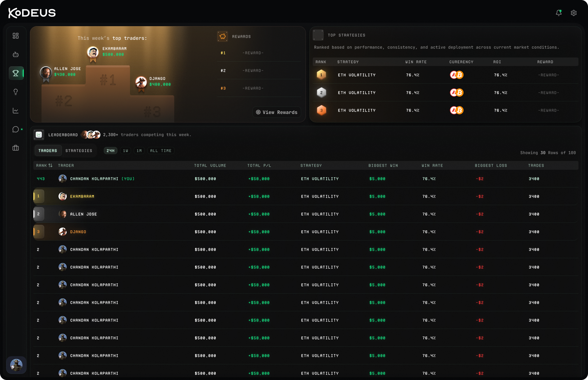Viewport: 588px width, 380px height.
Task: Select the trophy leaderboard sidebar icon
Action: (16, 73)
